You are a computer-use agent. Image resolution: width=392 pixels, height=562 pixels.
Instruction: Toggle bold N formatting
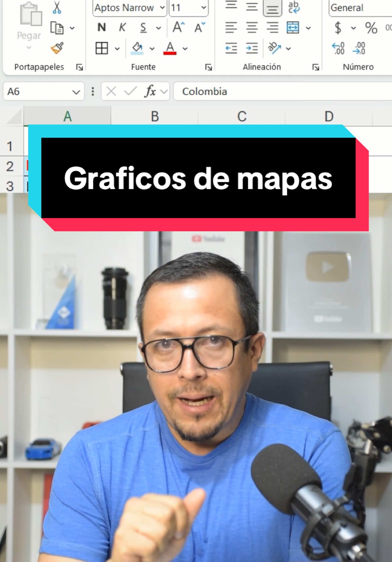click(102, 28)
